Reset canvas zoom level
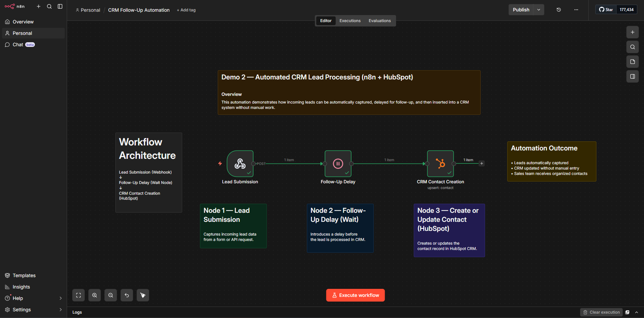This screenshot has height=318, width=644. (127, 295)
